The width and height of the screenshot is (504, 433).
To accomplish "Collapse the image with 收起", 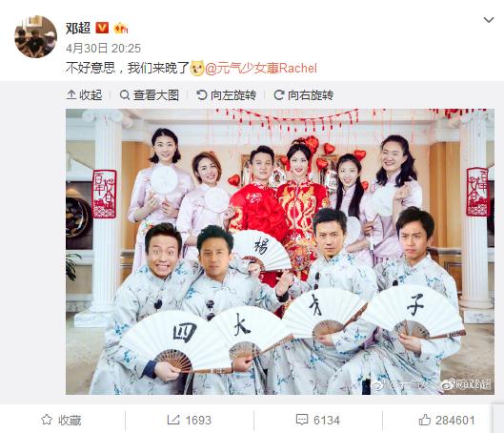I will click(x=84, y=95).
